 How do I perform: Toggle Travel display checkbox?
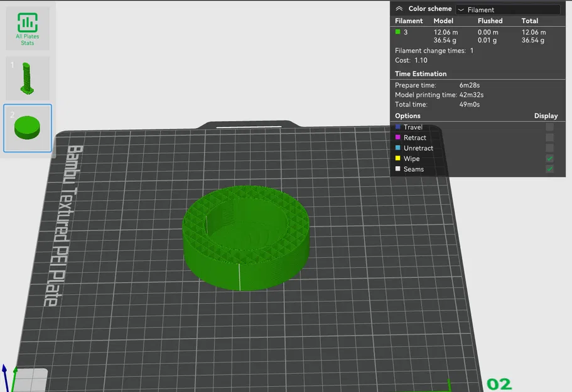pos(549,127)
